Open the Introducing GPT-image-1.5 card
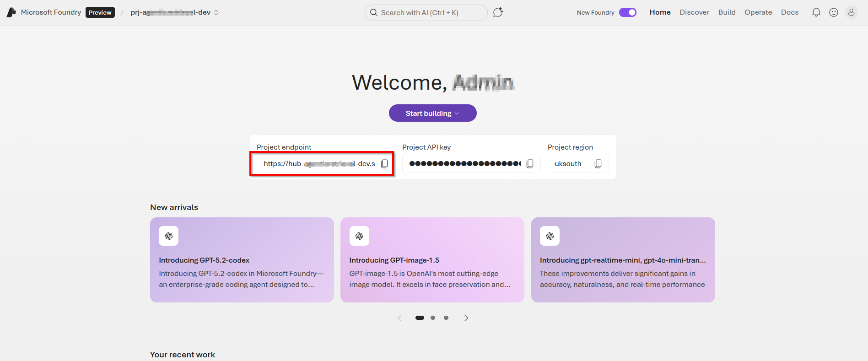 pos(432,260)
